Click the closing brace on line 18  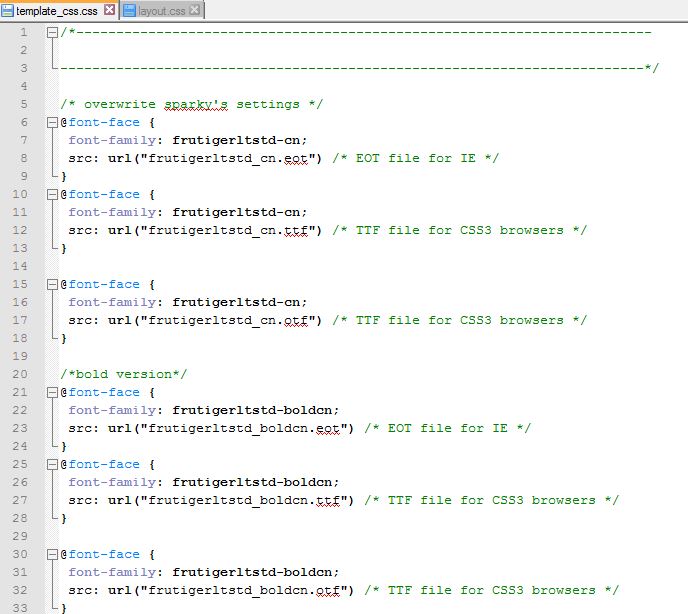64,338
